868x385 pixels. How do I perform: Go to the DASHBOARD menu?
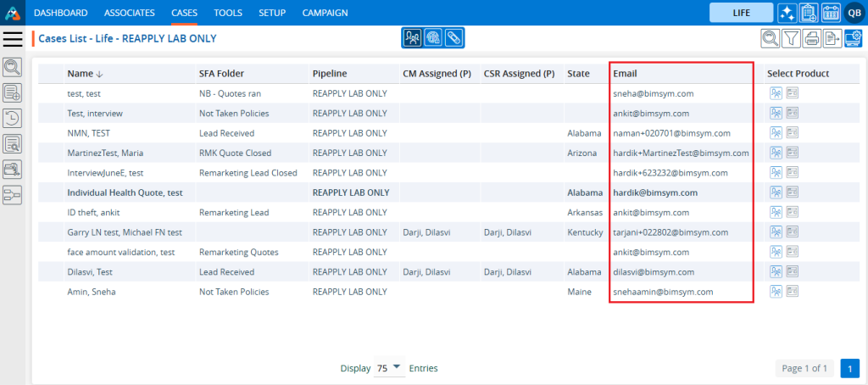pyautogui.click(x=60, y=13)
